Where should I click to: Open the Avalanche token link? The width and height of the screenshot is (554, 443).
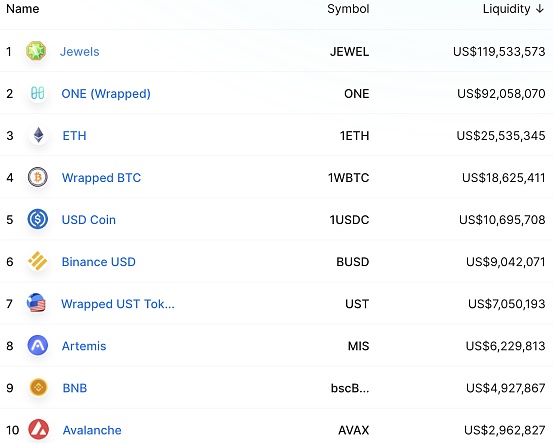[x=92, y=430]
